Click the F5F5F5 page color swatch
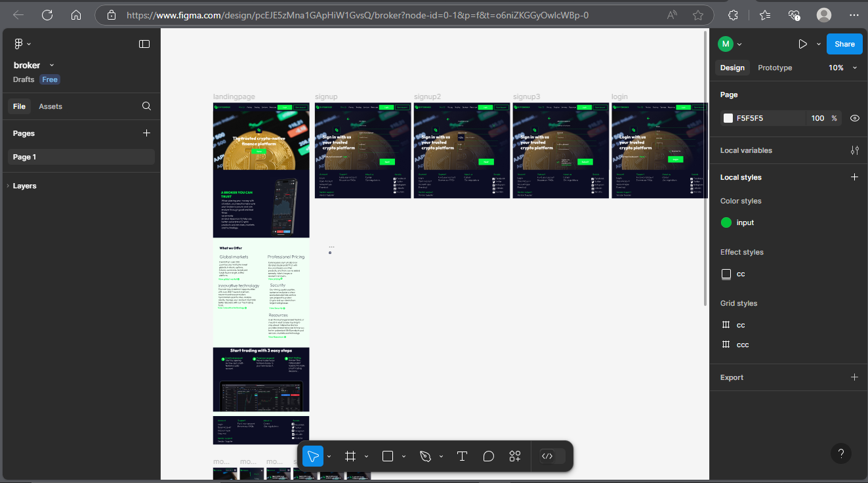 click(x=728, y=118)
